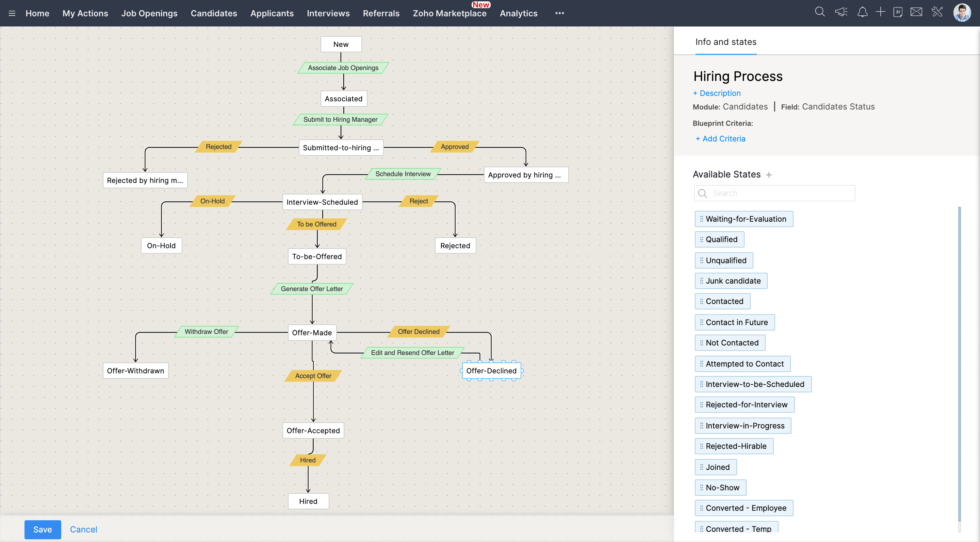
Task: Select the Offer-Made state node
Action: click(x=312, y=333)
